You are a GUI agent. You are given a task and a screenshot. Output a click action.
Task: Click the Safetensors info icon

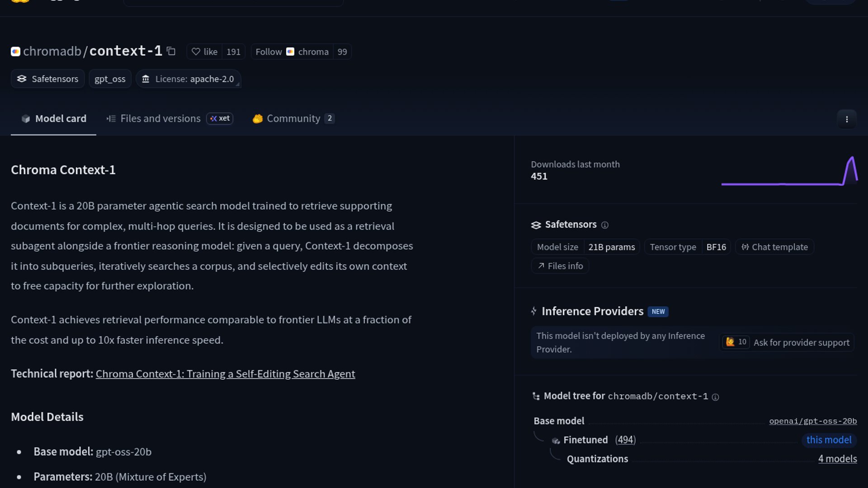604,225
